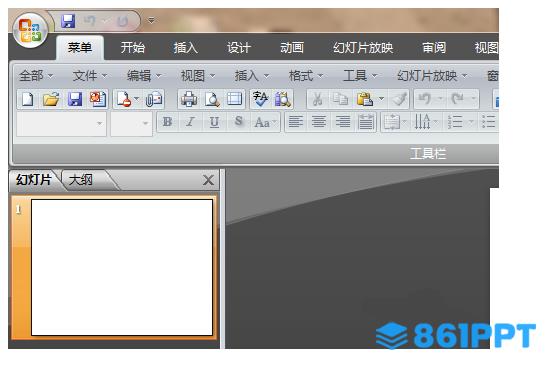Screen dimensions: 546x370
Task: Open the align text vertical dropdown
Action: pyautogui.click(x=395, y=122)
